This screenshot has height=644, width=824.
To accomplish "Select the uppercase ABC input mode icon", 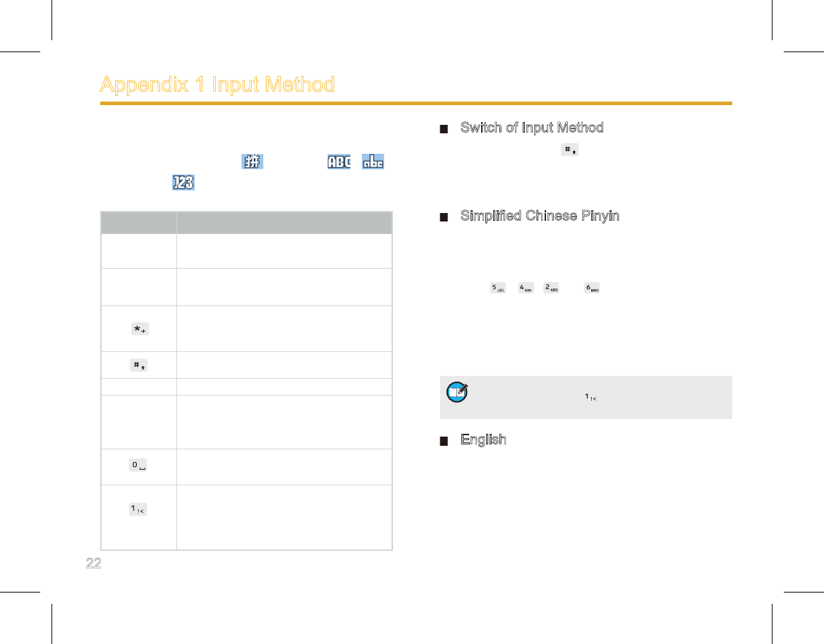I will coord(339,162).
